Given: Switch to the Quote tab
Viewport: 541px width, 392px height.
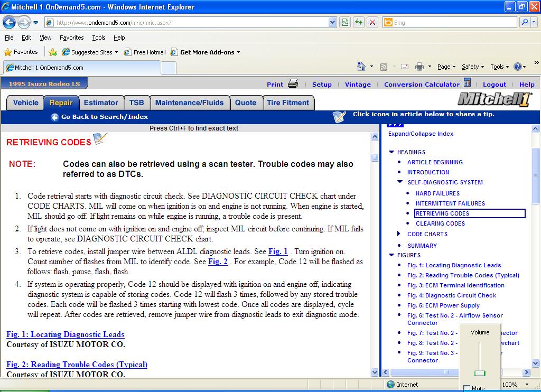Looking at the screenshot, I should 246,102.
